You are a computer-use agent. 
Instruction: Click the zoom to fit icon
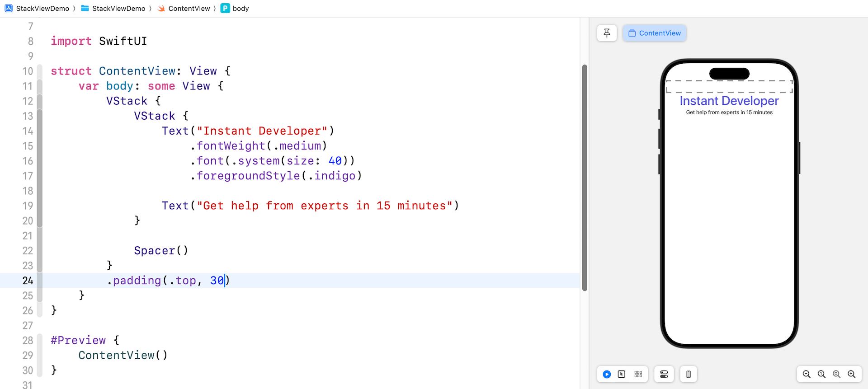[836, 374]
